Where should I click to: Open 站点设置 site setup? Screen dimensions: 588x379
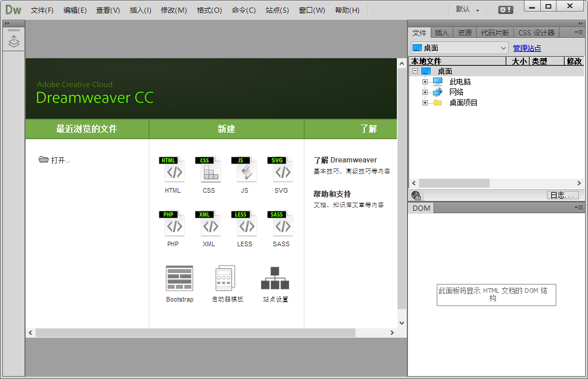click(275, 278)
